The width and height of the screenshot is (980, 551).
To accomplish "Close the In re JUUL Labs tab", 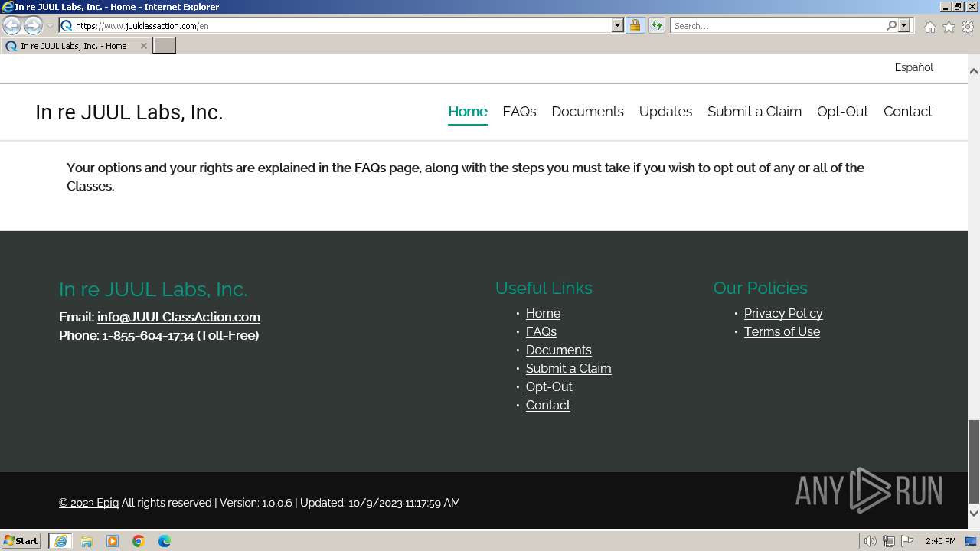I will point(143,46).
